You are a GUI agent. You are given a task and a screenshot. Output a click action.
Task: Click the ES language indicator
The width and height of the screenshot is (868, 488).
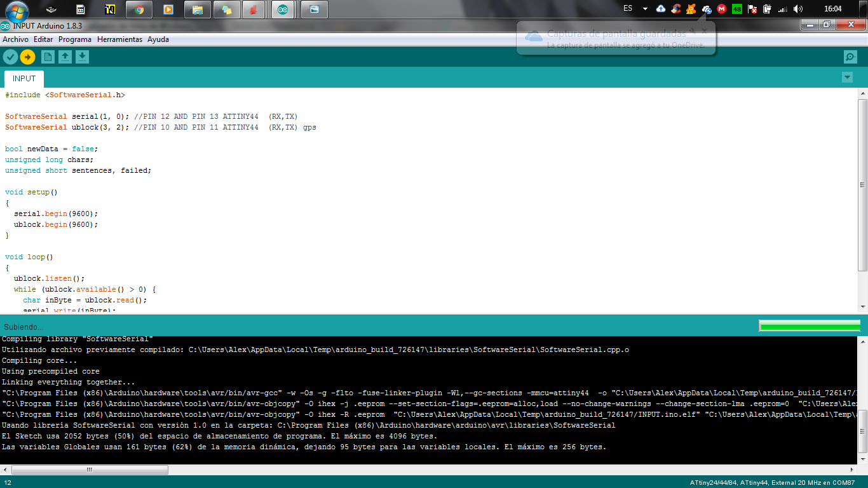(x=628, y=9)
